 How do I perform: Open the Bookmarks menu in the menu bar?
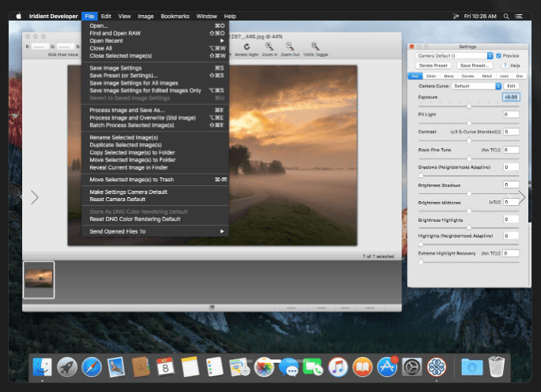(x=175, y=16)
